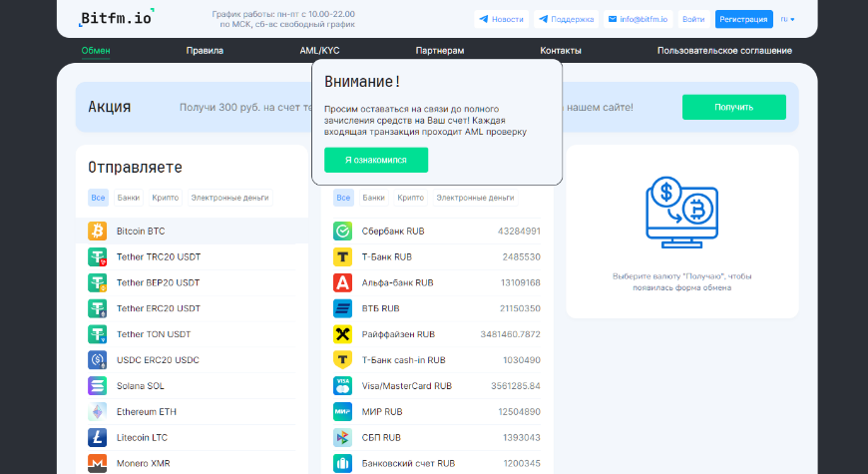
Task: Click the Bitcoin BTC coin icon
Action: [x=98, y=231]
